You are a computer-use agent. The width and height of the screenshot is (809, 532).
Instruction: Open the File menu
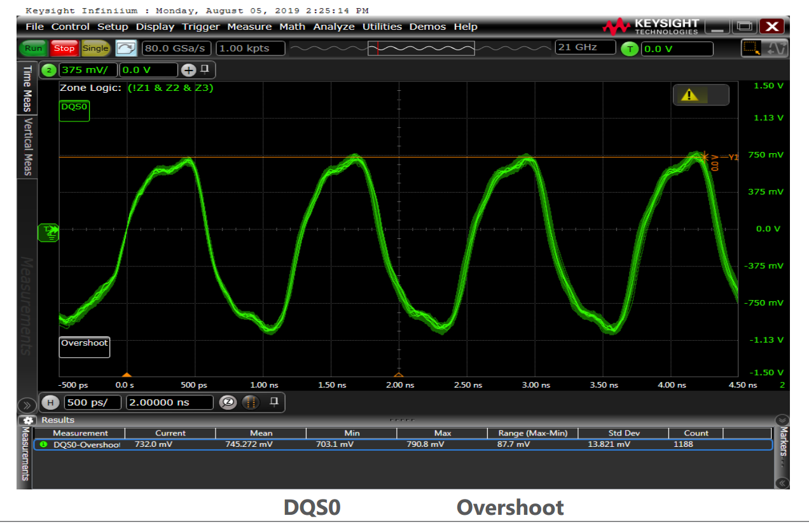(x=34, y=27)
